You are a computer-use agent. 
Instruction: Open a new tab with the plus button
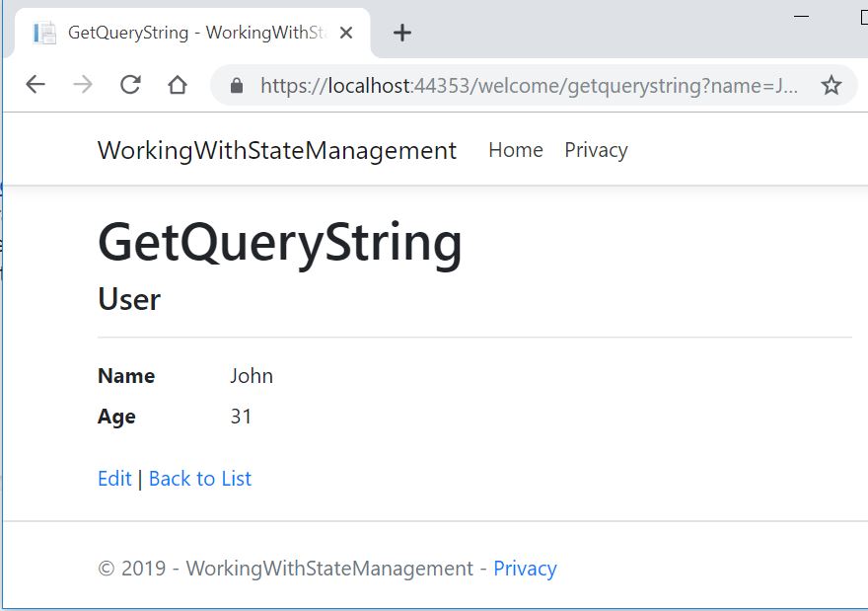(401, 33)
